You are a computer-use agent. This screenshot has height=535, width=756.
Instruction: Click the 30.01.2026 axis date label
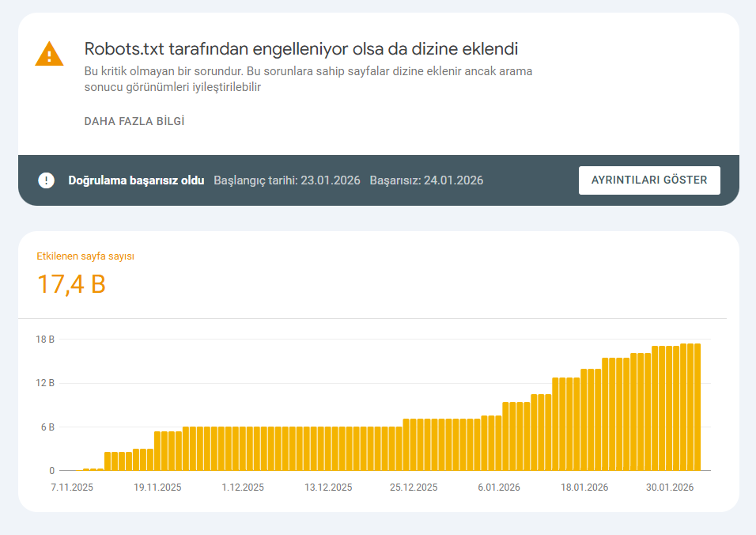click(670, 488)
